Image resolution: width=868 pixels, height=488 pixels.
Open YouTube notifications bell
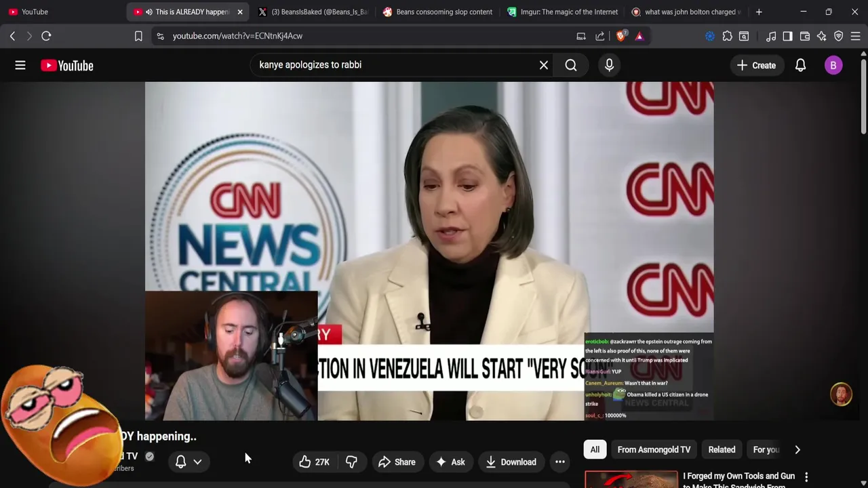[800, 65]
